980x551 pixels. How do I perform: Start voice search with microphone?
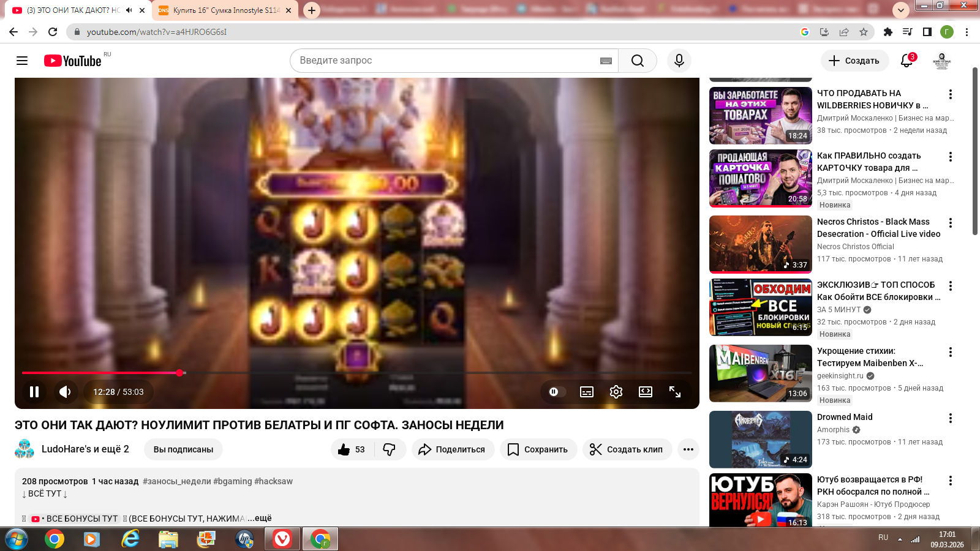click(679, 61)
